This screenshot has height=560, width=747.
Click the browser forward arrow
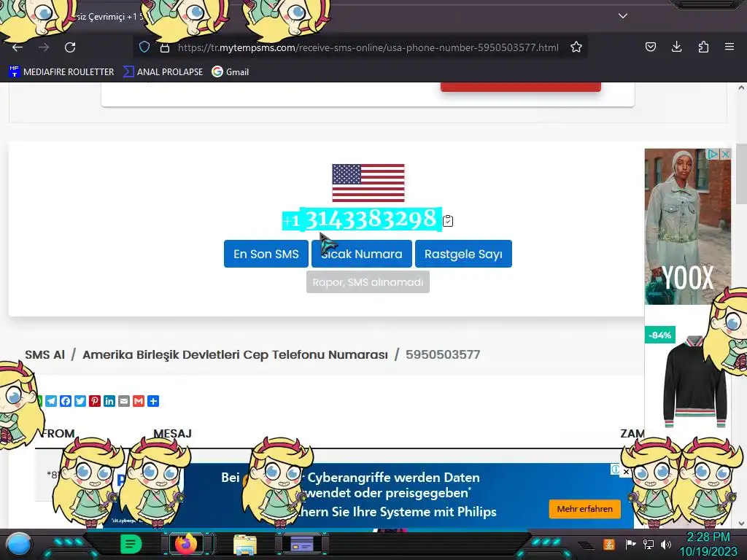44,47
